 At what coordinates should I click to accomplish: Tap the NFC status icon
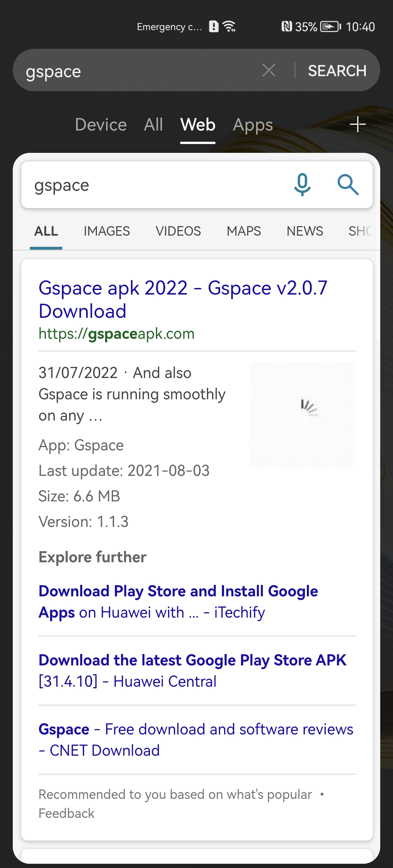[286, 26]
